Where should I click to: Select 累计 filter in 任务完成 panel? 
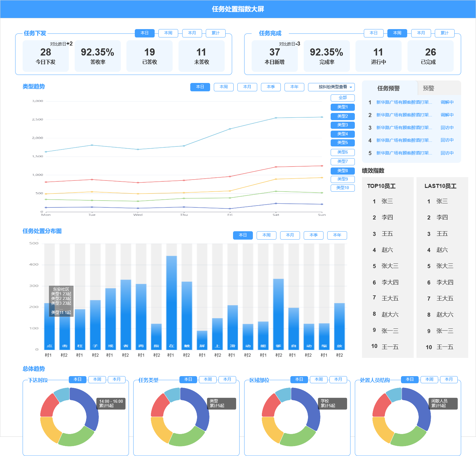pyautogui.click(x=445, y=33)
